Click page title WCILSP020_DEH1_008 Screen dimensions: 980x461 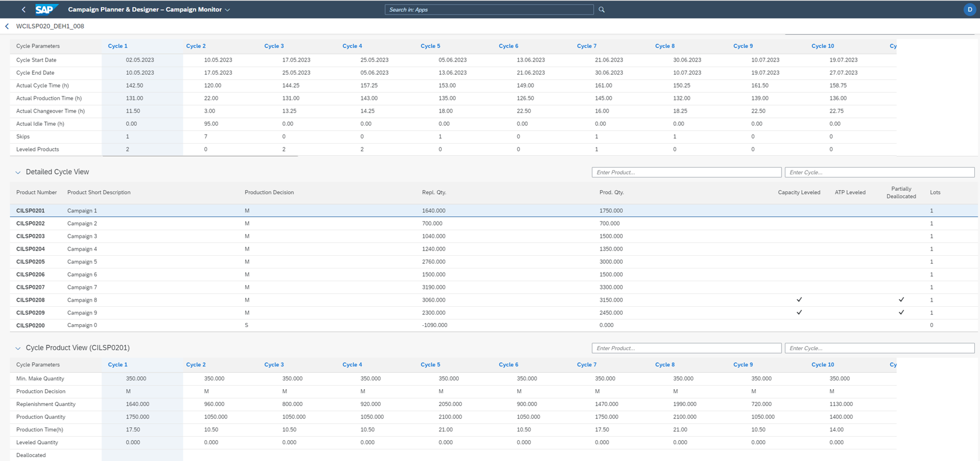tap(50, 26)
